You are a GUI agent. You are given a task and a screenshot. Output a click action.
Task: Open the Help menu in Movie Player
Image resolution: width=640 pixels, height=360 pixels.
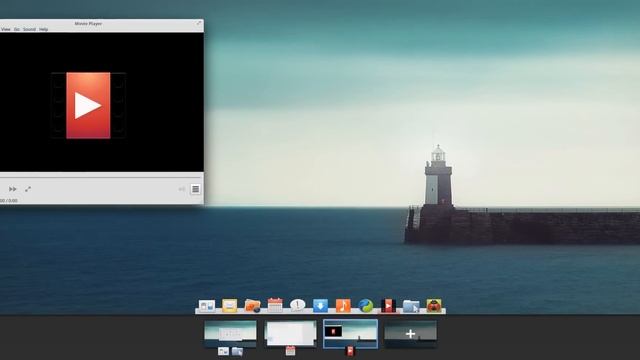click(x=44, y=29)
